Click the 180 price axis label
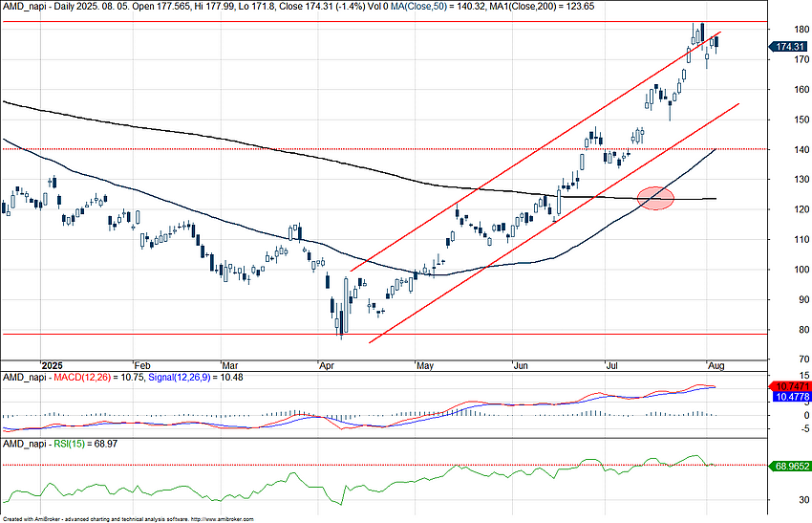This screenshot has height=523, width=812. click(801, 29)
